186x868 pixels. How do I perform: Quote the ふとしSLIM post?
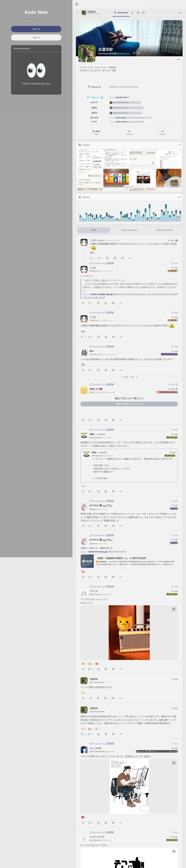113,823
